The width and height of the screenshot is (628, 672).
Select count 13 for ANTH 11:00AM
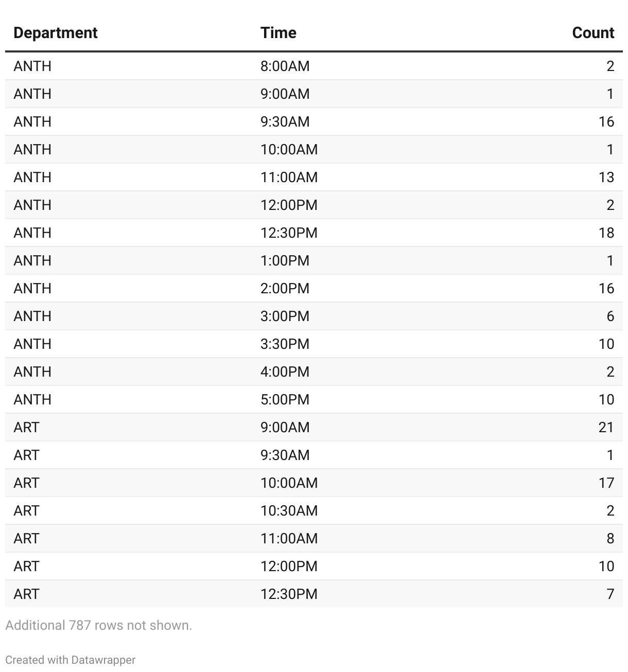coord(606,178)
